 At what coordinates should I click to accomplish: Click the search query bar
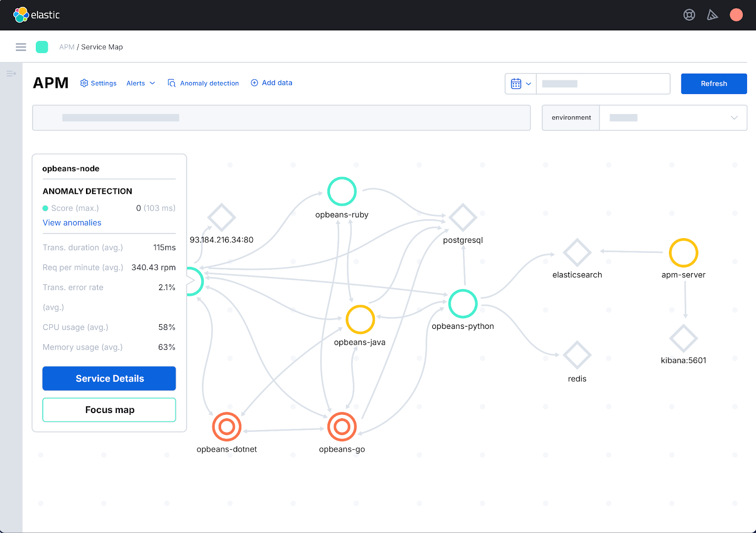[281, 118]
